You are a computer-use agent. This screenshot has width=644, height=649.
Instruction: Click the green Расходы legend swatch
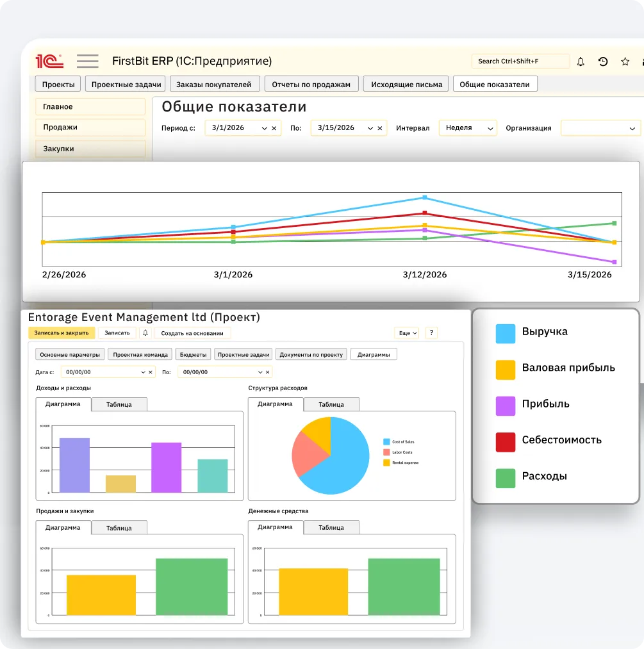[506, 478]
